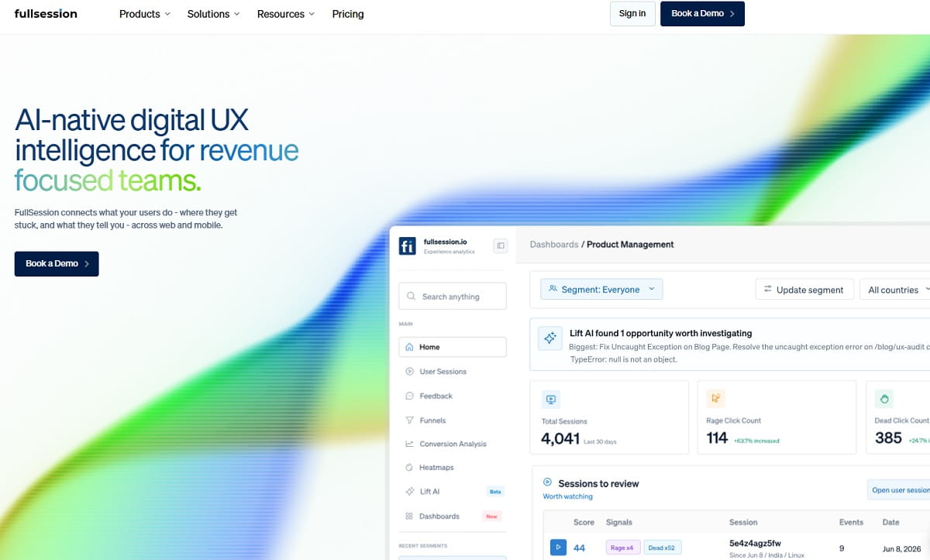Open the Products dropdown menu

click(x=145, y=14)
